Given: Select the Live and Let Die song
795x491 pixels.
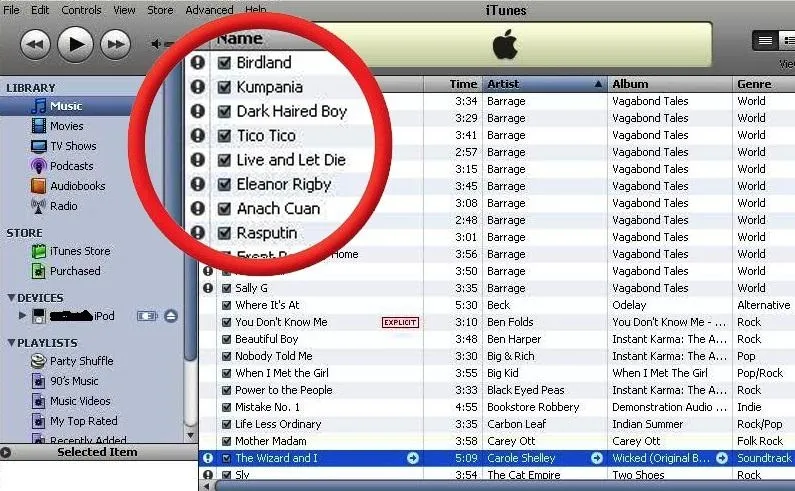Looking at the screenshot, I should click(291, 160).
